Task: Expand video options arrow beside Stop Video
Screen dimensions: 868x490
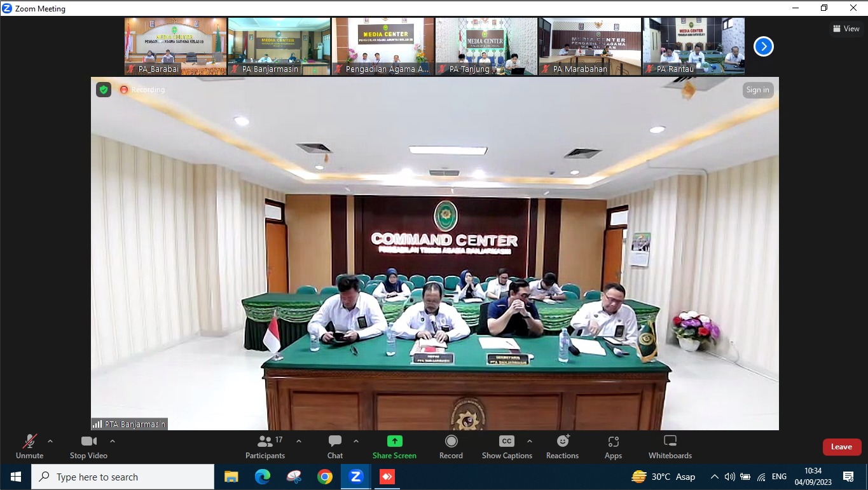Action: coord(113,441)
